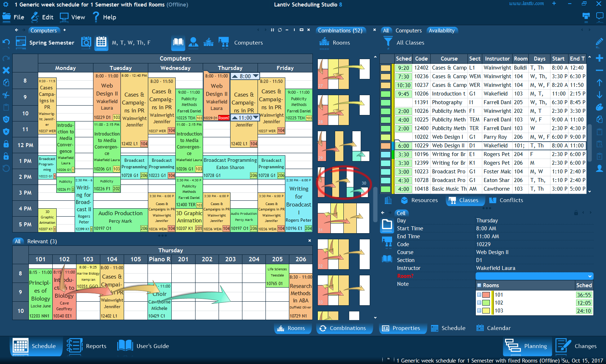Click the red X delete icon
The width and height of the screenshot is (606, 364).
coord(6,70)
